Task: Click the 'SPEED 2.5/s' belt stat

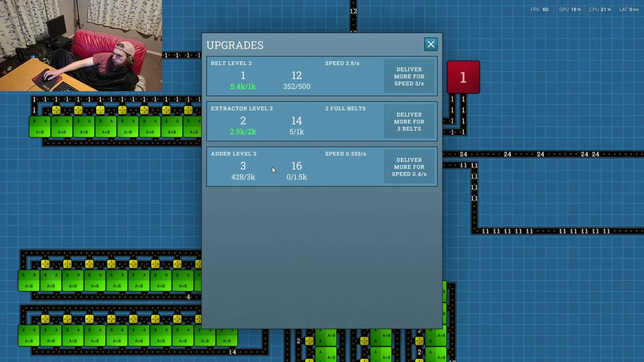Action: (x=342, y=63)
